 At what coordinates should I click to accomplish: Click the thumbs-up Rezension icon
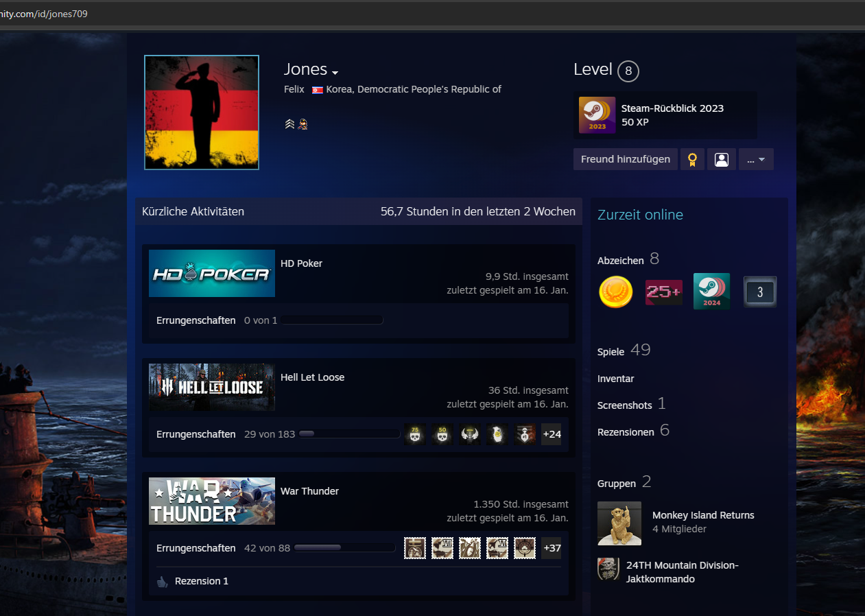[x=162, y=582]
